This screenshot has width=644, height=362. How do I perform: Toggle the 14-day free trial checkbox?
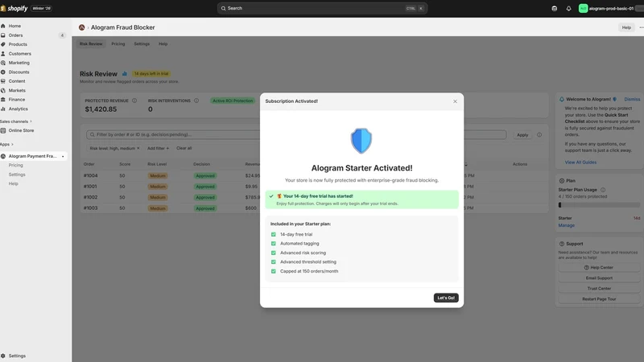(274, 234)
